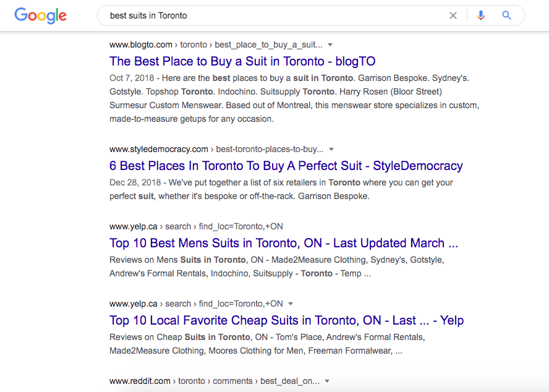Click the www.reddit.com breadcrumb URL
This screenshot has height=392, width=549.
tap(215, 381)
